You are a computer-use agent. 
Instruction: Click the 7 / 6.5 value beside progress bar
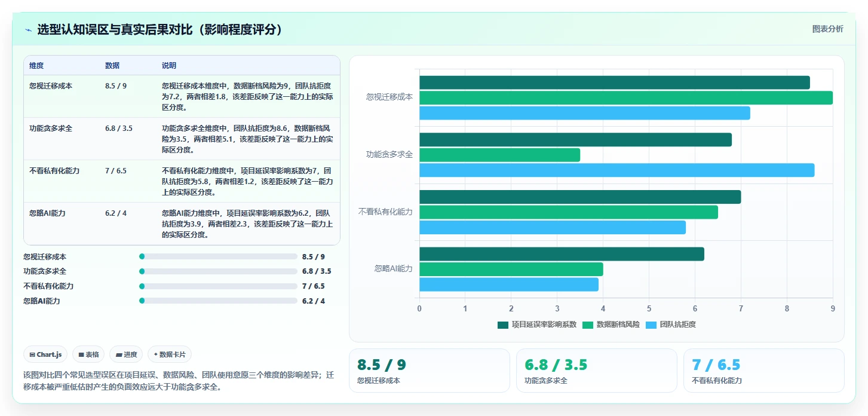coord(314,286)
